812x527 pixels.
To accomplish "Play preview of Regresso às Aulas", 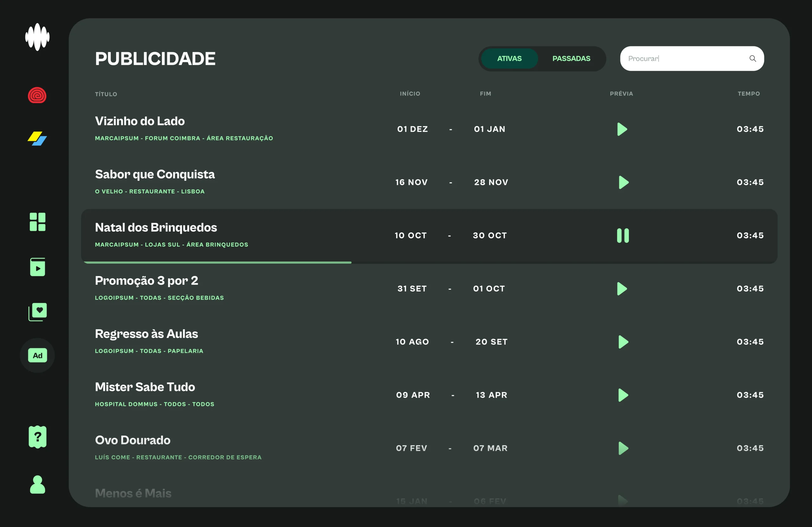I will click(623, 342).
